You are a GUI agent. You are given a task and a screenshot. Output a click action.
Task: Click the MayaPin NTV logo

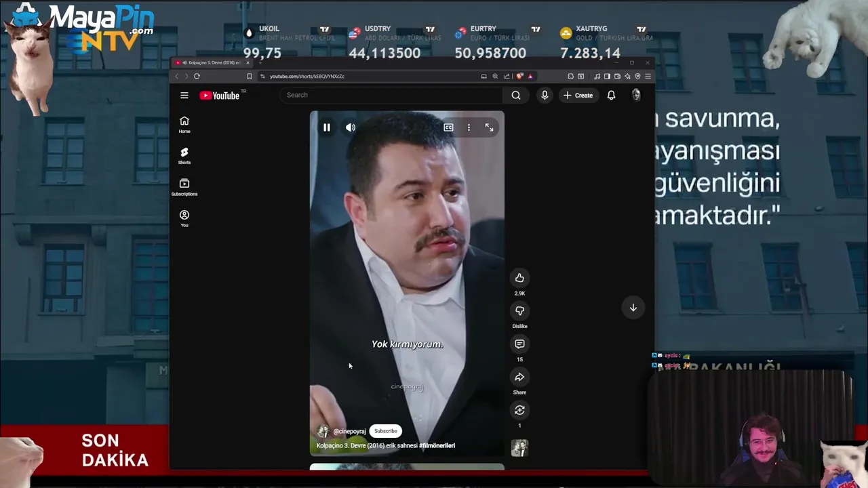(102, 27)
